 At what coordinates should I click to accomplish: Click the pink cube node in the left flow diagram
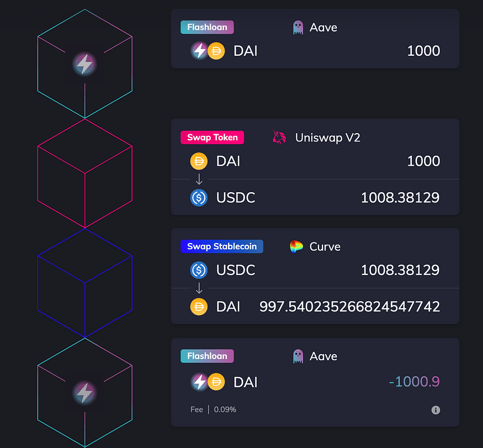coord(84,173)
